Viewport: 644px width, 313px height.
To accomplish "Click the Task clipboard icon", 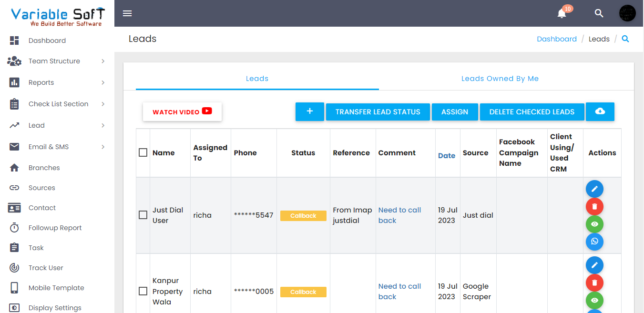I will point(14,248).
